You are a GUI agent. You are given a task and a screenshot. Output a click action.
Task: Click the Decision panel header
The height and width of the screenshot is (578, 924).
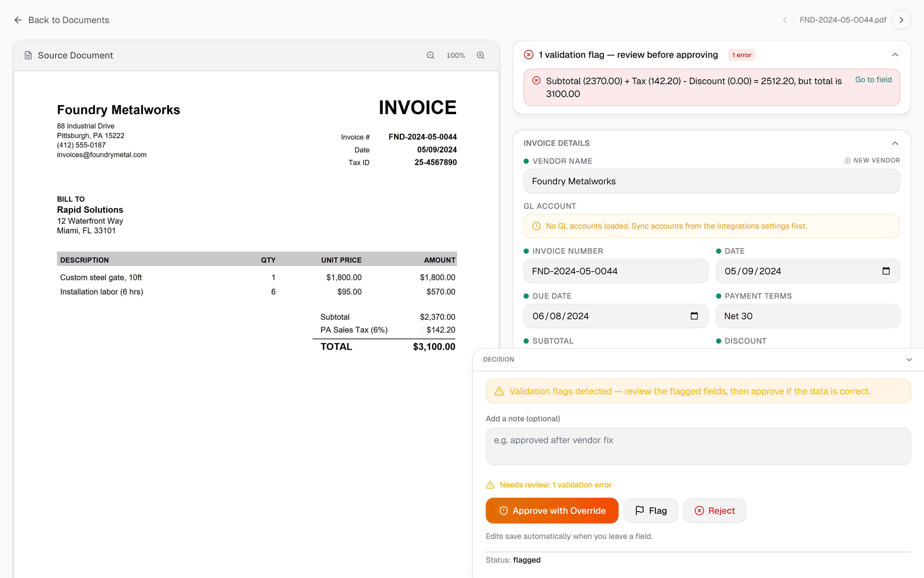(x=698, y=359)
